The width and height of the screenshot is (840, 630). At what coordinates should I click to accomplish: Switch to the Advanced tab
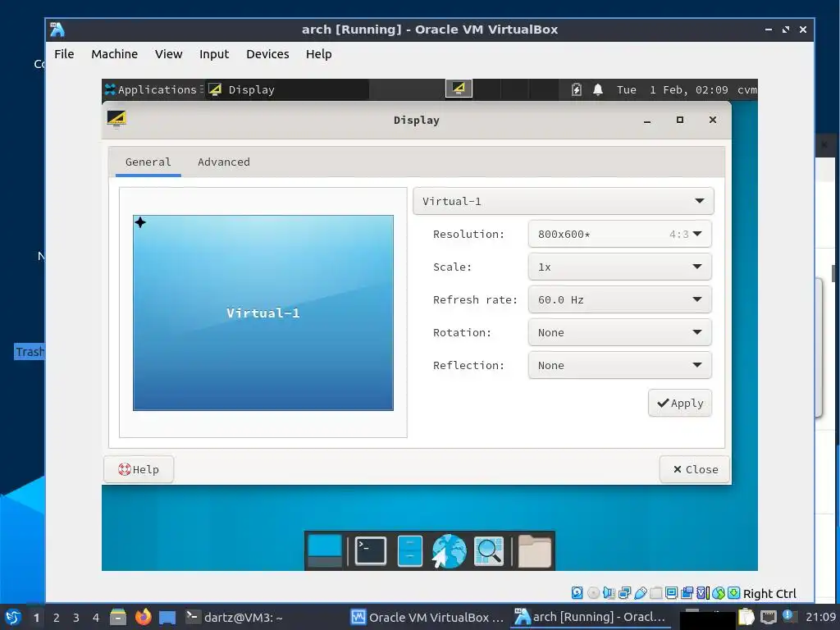click(x=223, y=162)
